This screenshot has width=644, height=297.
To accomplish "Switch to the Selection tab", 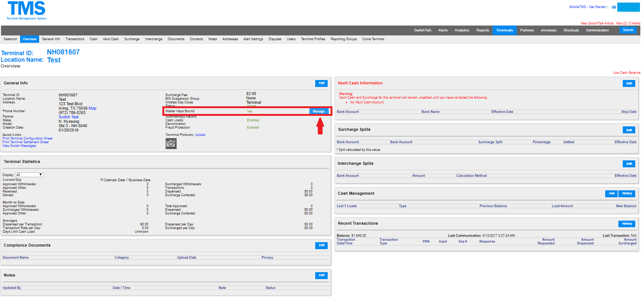I will [11, 39].
